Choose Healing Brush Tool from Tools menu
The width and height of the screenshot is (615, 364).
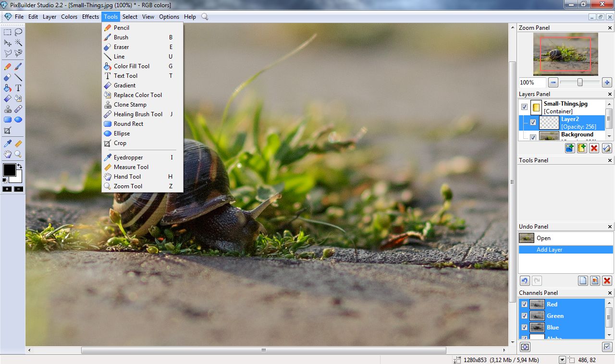[x=142, y=114]
